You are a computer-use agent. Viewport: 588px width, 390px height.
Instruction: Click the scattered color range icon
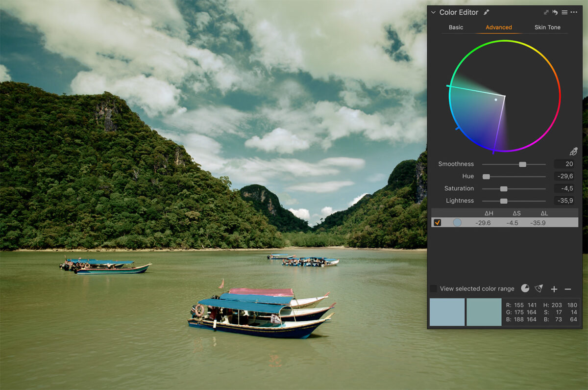point(539,288)
